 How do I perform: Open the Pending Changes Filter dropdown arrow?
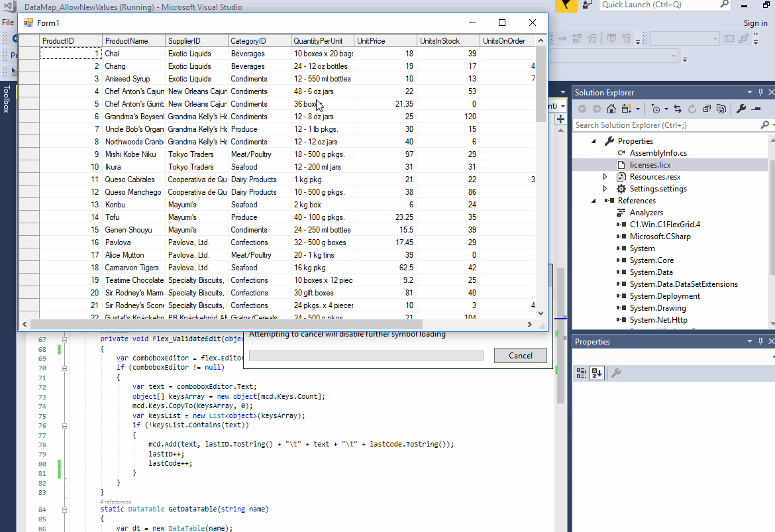666,109
